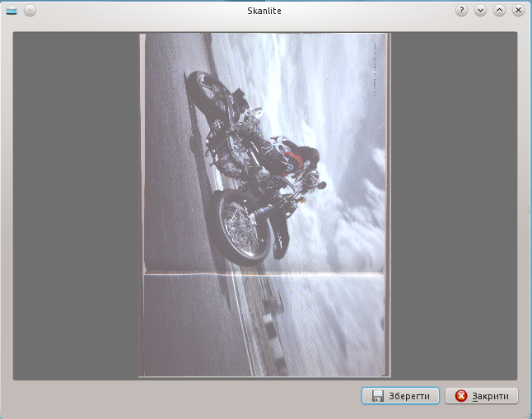Toggle the pin on all desktops button
532x419 pixels.
30,11
